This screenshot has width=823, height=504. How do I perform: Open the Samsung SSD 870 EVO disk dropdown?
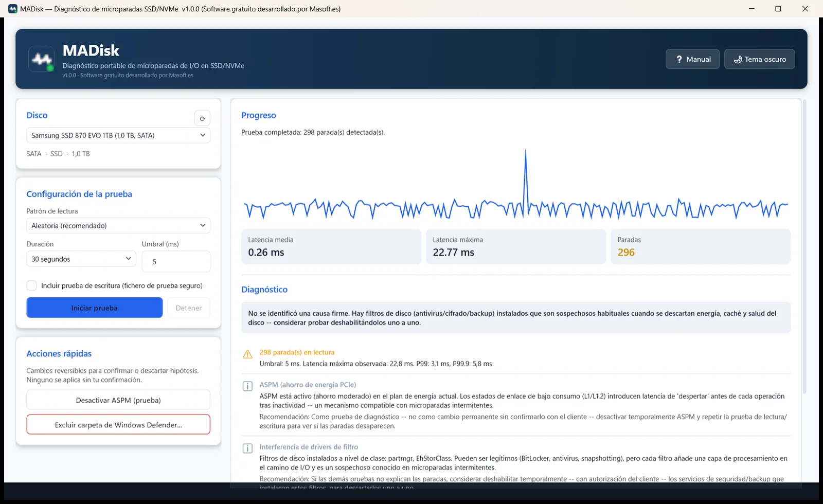pyautogui.click(x=118, y=135)
